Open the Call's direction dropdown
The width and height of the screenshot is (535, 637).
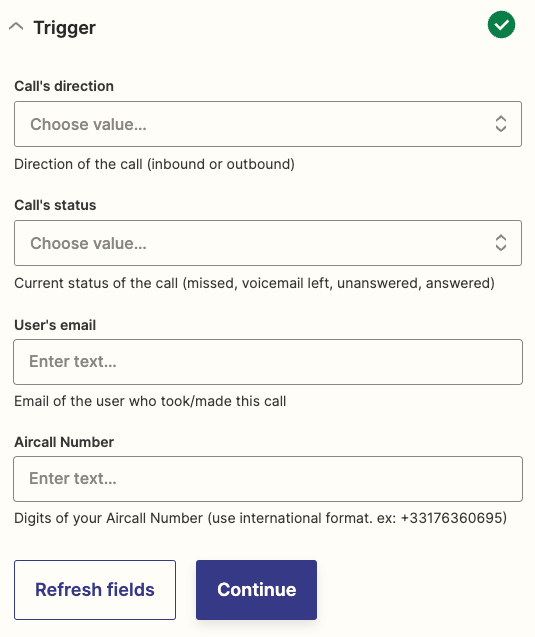point(268,124)
